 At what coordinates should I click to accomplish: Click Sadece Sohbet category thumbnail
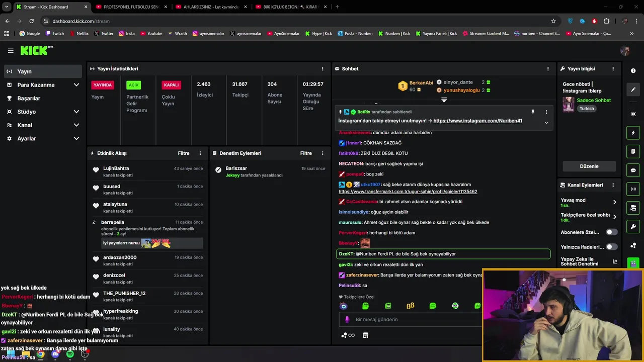(x=569, y=104)
